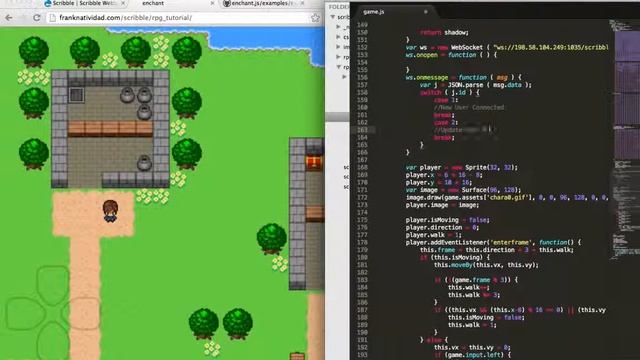This screenshot has width=640, height=360.
Task: Bookmark page with the star icon
Action: 315,18
